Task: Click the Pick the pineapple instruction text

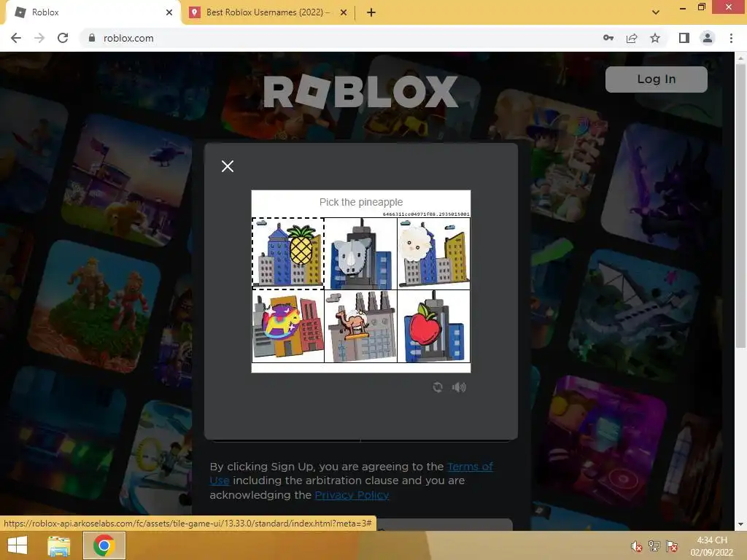Action: [360, 202]
